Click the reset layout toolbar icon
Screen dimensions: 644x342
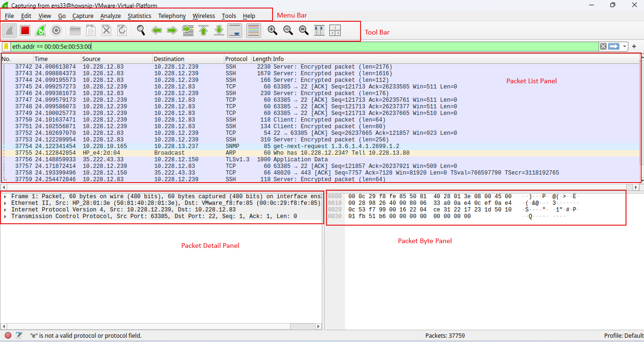pyautogui.click(x=335, y=31)
